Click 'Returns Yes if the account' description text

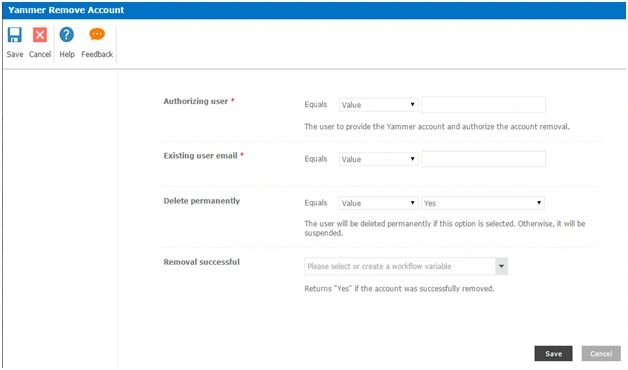(399, 289)
